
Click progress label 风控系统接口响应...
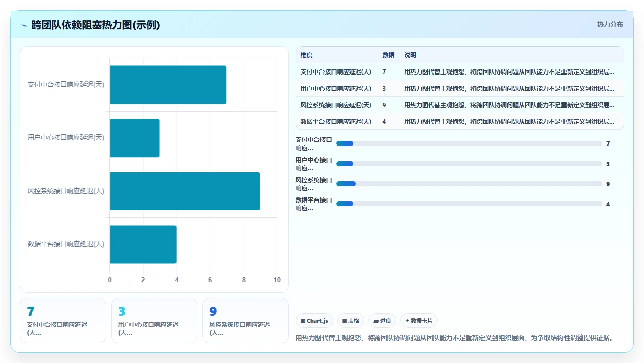(314, 184)
